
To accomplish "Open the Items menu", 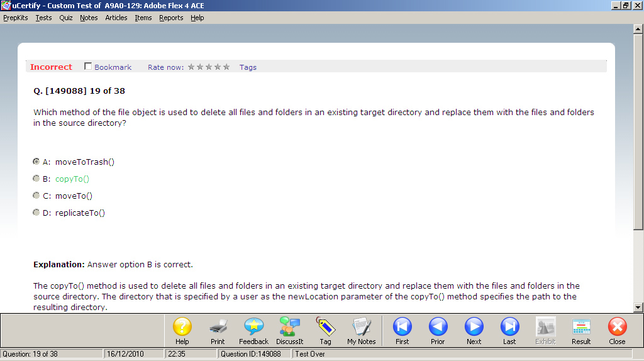I will click(143, 18).
